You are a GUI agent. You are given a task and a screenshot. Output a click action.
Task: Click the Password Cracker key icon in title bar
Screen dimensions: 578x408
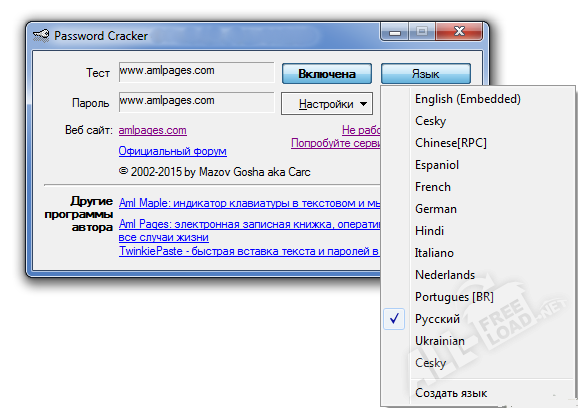click(41, 35)
